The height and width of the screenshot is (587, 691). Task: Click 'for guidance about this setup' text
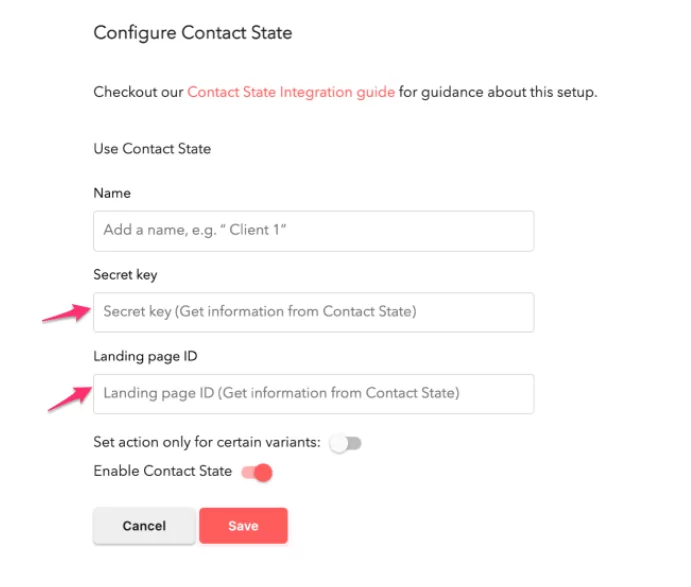pyautogui.click(x=497, y=92)
